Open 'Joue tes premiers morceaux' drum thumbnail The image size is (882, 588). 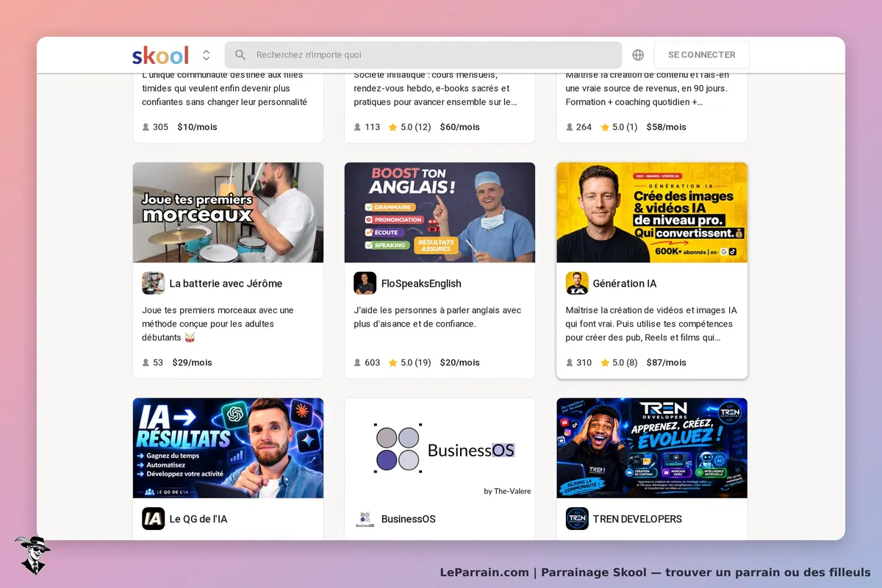pos(228,212)
